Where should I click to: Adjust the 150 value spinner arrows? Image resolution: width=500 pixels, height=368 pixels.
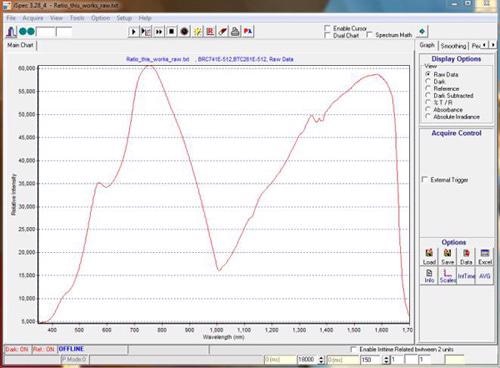point(386,360)
